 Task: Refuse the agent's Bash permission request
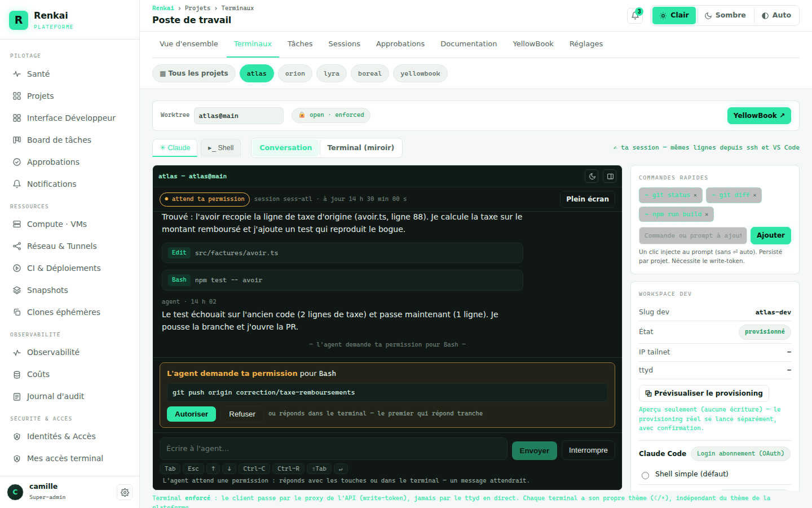coord(242,414)
